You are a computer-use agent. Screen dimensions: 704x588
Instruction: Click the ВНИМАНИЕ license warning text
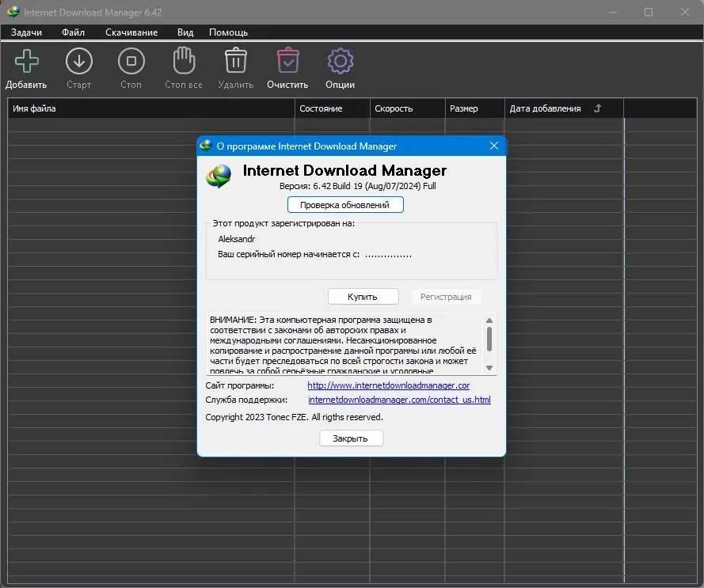344,345
